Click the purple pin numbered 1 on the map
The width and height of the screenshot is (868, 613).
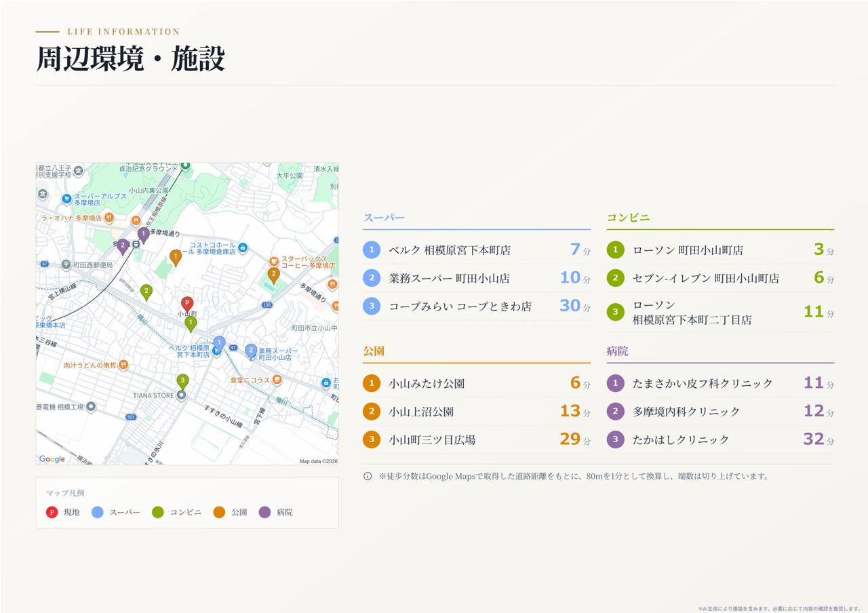143,235
